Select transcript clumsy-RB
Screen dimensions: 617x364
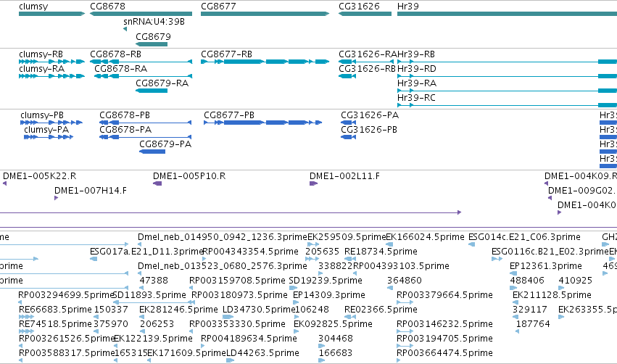click(41, 54)
